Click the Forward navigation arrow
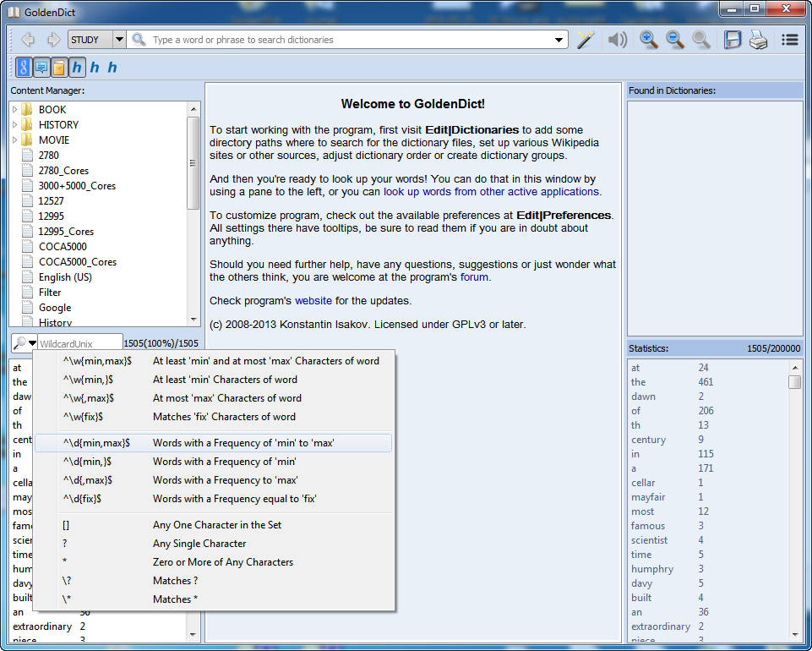 click(x=53, y=40)
